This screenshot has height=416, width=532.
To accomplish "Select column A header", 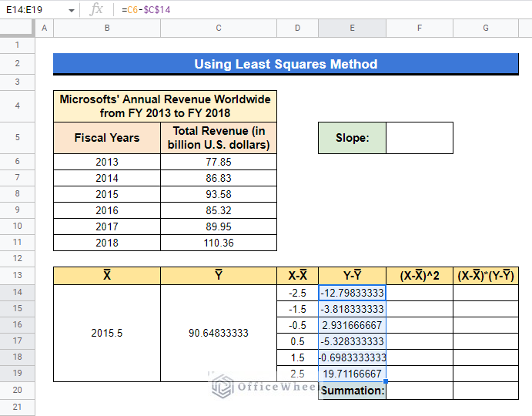I will [45, 29].
